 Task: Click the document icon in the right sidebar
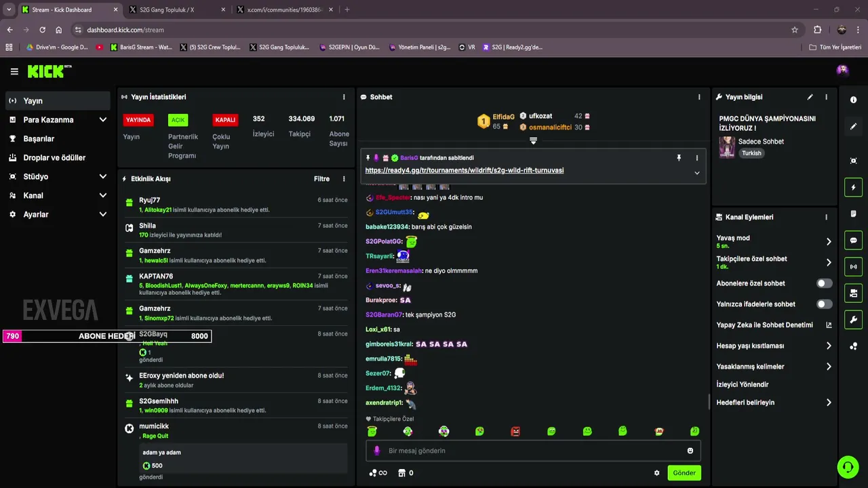point(853,213)
